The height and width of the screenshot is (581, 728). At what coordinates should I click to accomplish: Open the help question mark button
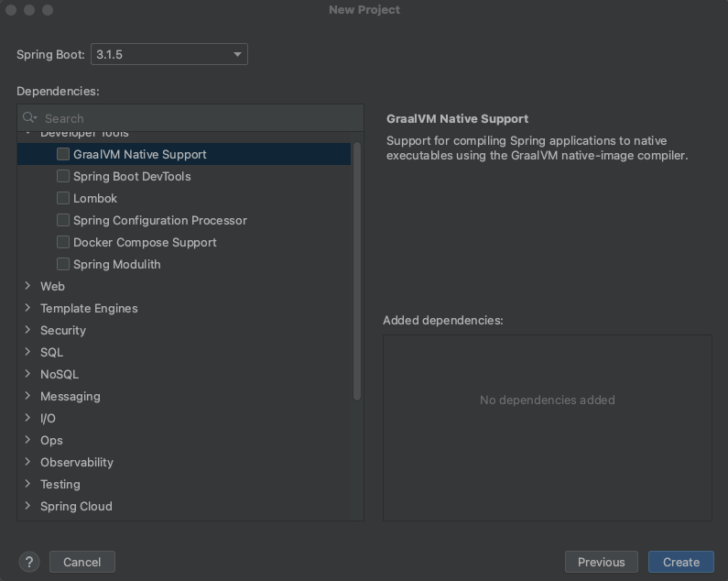29,562
